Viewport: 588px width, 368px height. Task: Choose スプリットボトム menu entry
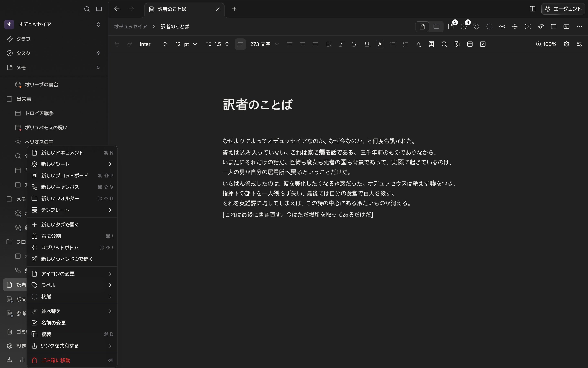72,248
